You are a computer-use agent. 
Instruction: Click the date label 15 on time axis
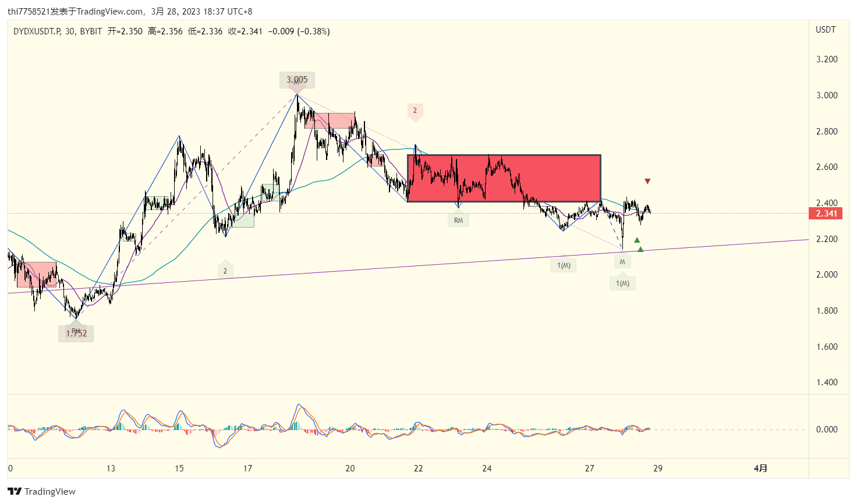[179, 468]
